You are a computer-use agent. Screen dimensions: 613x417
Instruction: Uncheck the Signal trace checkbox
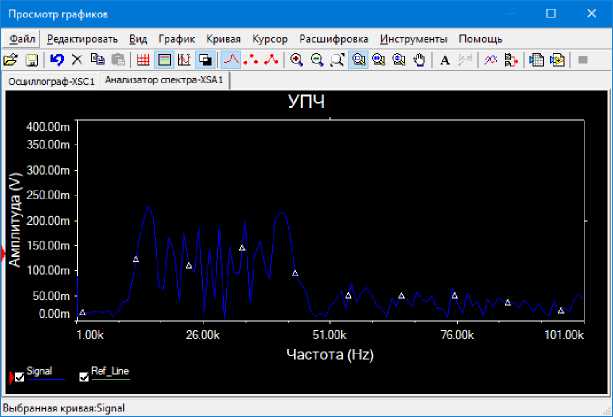(x=19, y=377)
